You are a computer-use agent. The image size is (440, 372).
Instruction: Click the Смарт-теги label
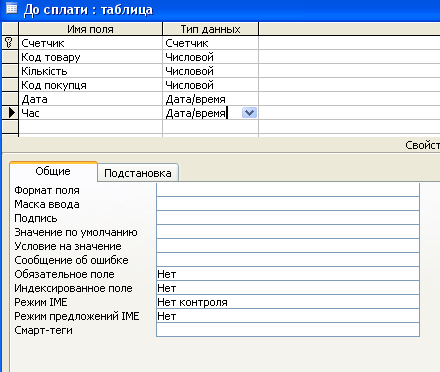(43, 330)
